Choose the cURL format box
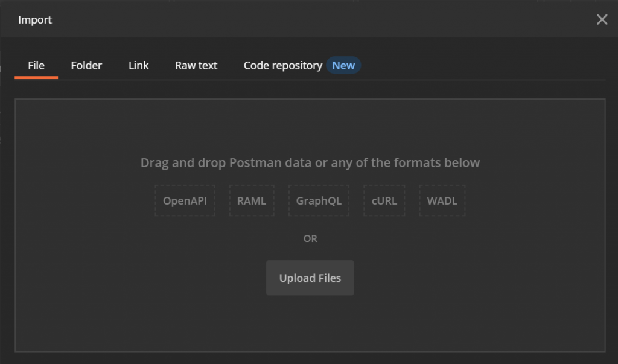The height and width of the screenshot is (364, 618). click(x=384, y=201)
